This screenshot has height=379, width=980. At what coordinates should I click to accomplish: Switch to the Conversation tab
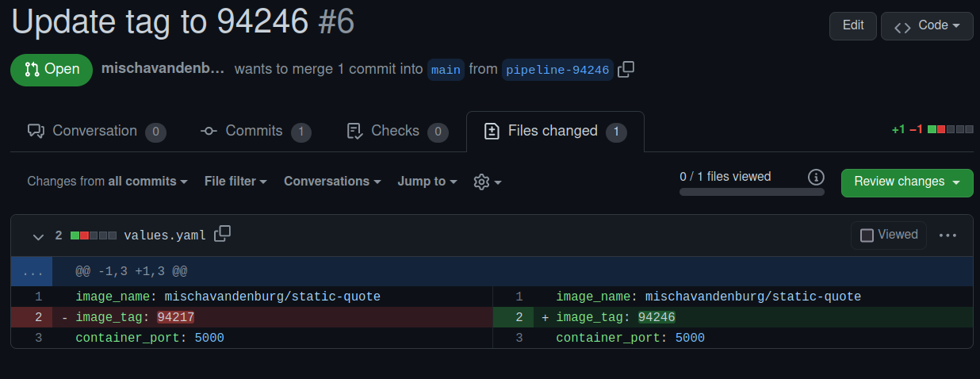[95, 132]
